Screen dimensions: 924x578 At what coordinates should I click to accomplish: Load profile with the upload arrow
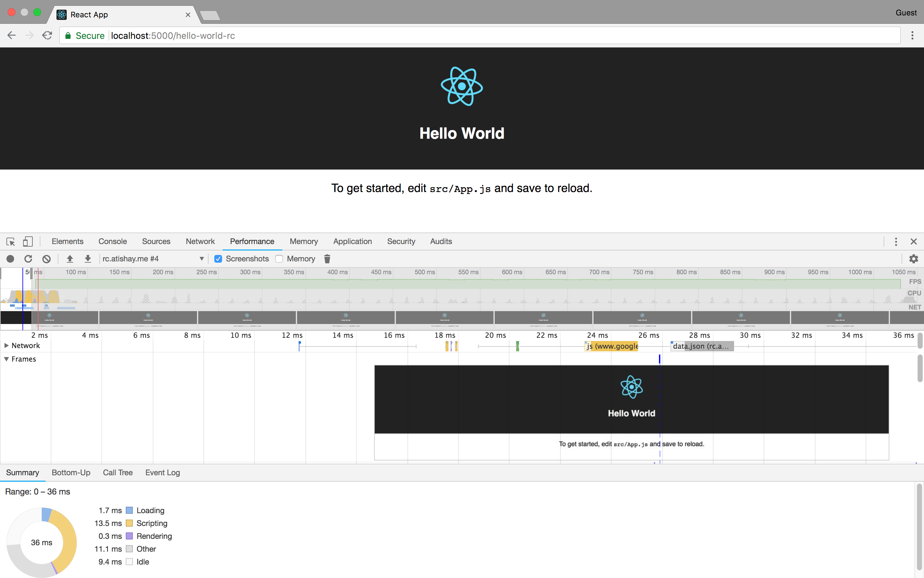70,259
